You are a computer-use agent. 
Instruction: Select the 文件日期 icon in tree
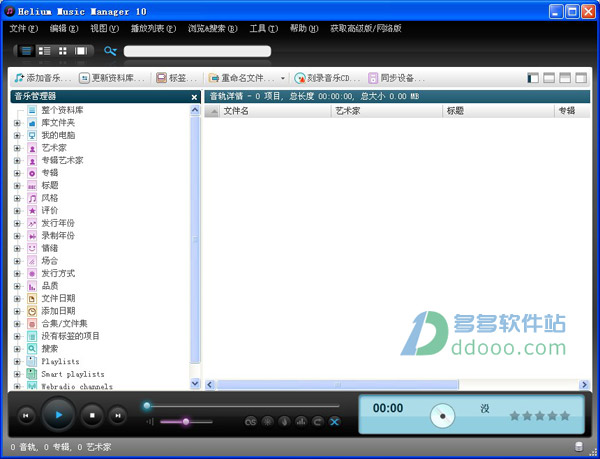(x=32, y=299)
